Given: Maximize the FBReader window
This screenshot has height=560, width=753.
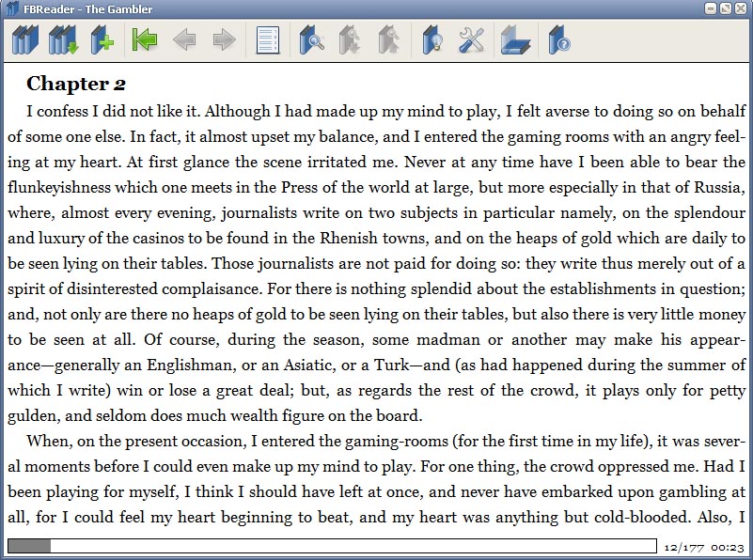Looking at the screenshot, I should 726,8.
